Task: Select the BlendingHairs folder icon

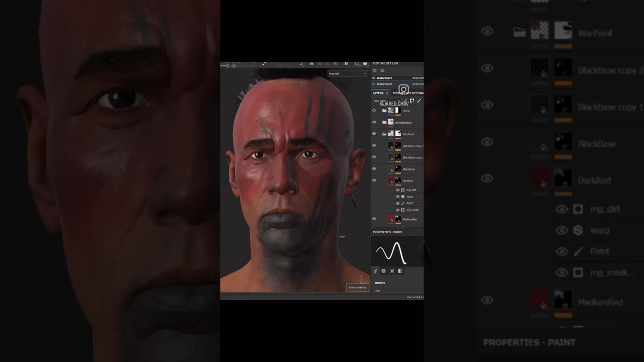Action: click(x=384, y=122)
